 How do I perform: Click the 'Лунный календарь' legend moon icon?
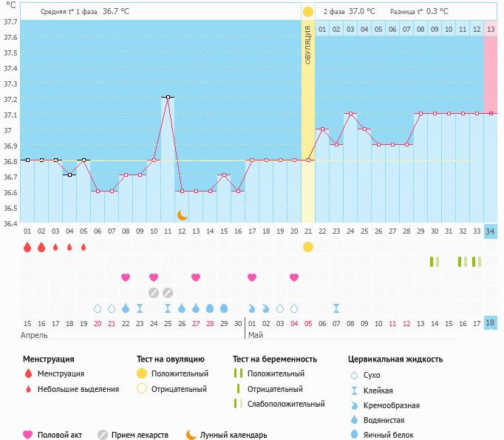tap(191, 435)
